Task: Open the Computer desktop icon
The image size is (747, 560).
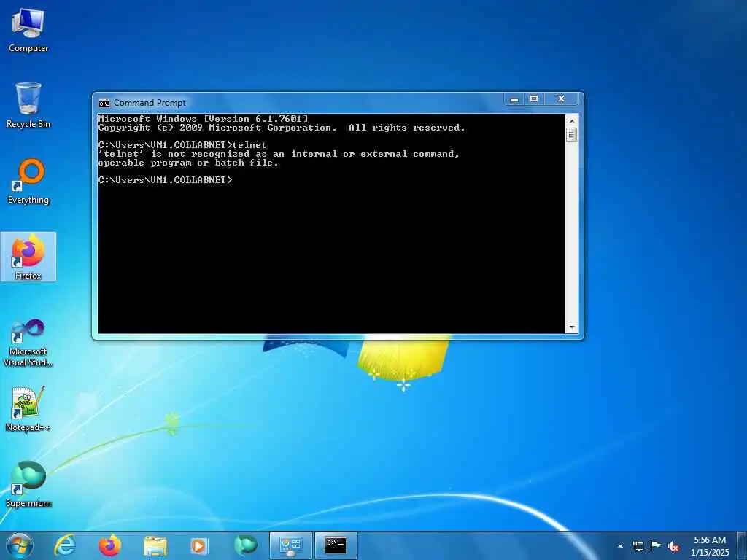Action: pos(28,31)
